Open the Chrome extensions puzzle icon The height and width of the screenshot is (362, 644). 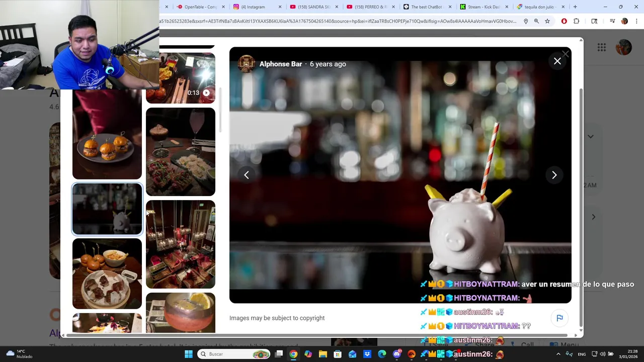pos(577,21)
